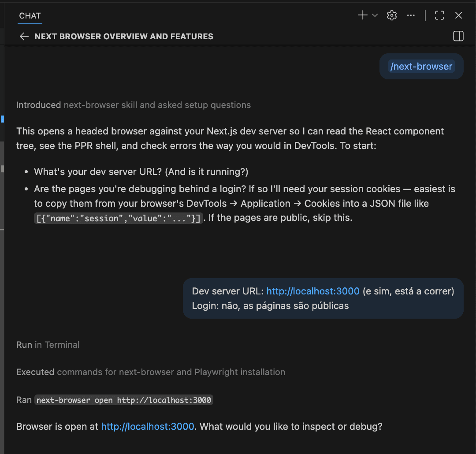Expand 'Executed commands for next-browser' step
The height and width of the screenshot is (454, 476).
pyautogui.click(x=151, y=372)
